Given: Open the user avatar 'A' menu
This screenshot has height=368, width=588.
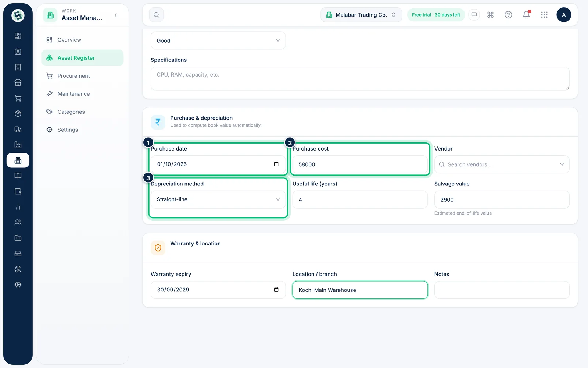Looking at the screenshot, I should click(564, 15).
